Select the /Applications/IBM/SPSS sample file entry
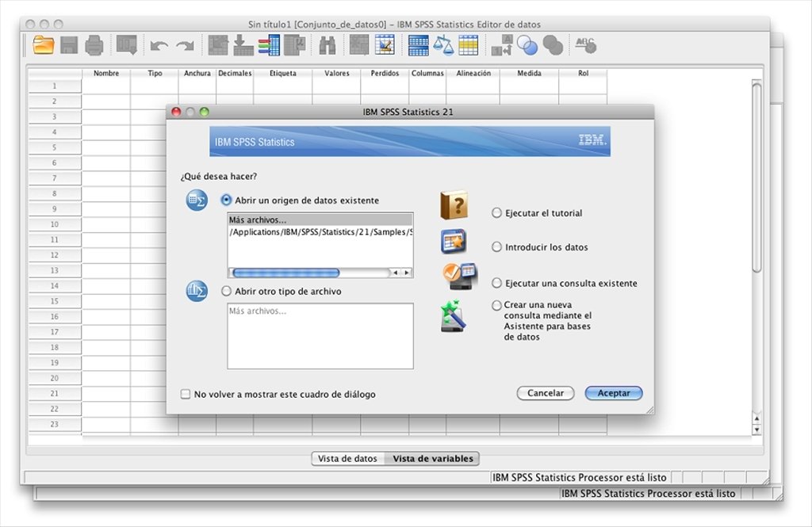The height and width of the screenshot is (527, 812). tap(320, 232)
